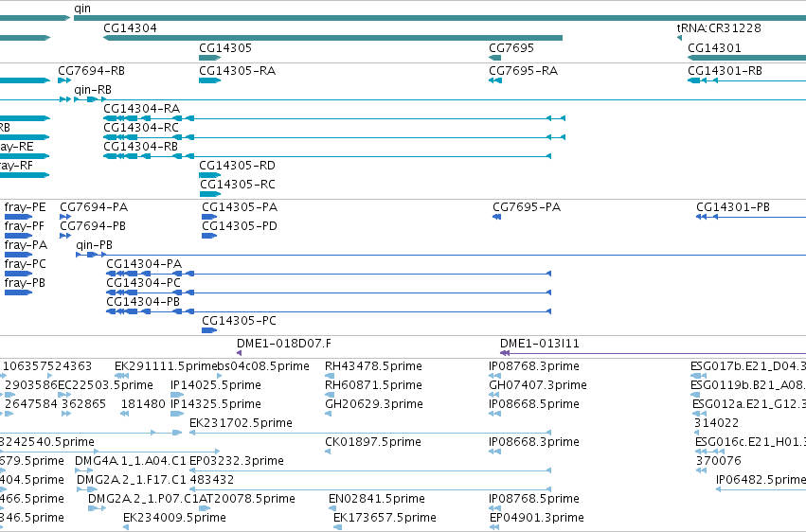Select EST EK231702.5prime
Image resolution: width=806 pixels, height=532 pixels.
pyautogui.click(x=370, y=433)
